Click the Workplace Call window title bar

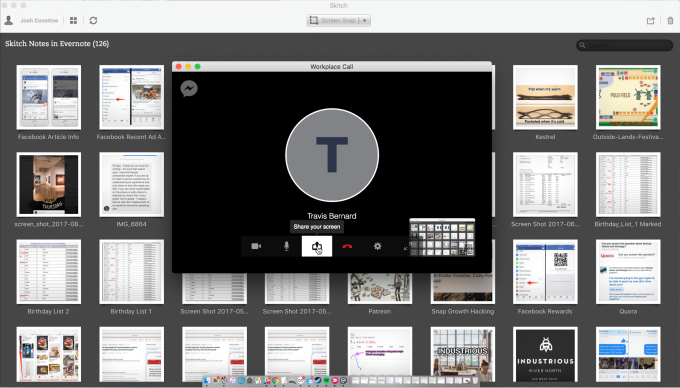click(332, 66)
